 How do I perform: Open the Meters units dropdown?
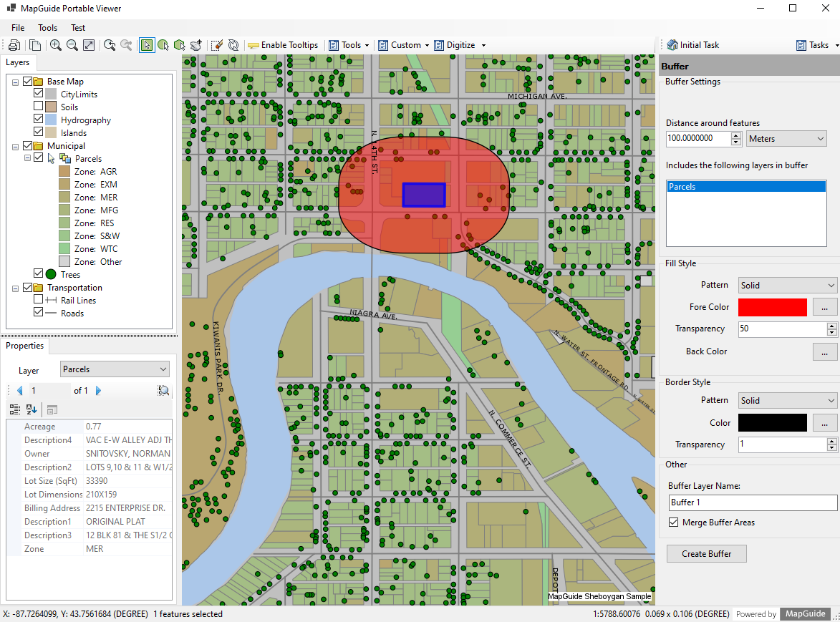(x=786, y=139)
